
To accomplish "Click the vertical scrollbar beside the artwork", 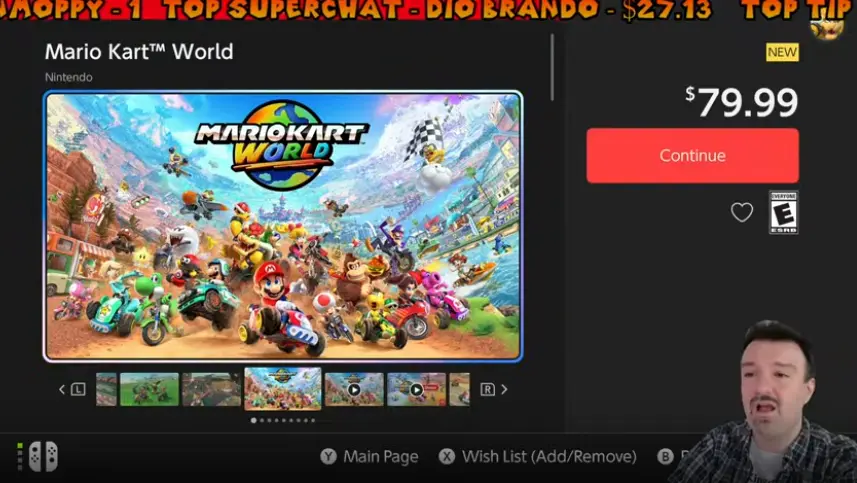I will (552, 67).
